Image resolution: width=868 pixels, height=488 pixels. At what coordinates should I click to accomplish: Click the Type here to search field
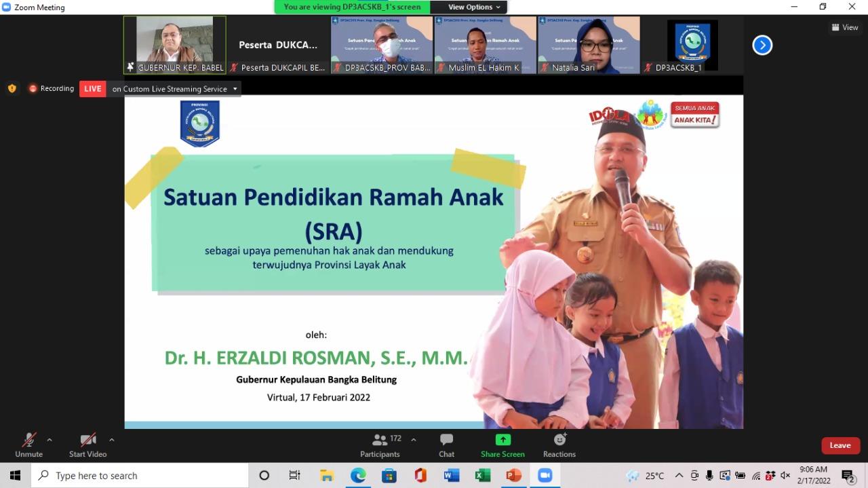136,475
